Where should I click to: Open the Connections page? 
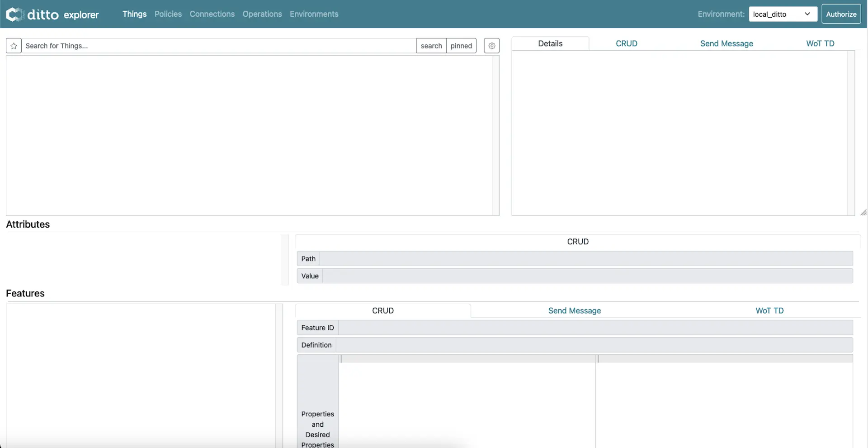coord(212,14)
